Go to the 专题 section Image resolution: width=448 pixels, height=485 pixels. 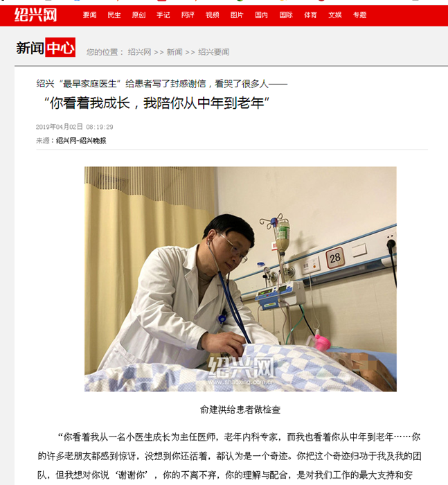[359, 15]
